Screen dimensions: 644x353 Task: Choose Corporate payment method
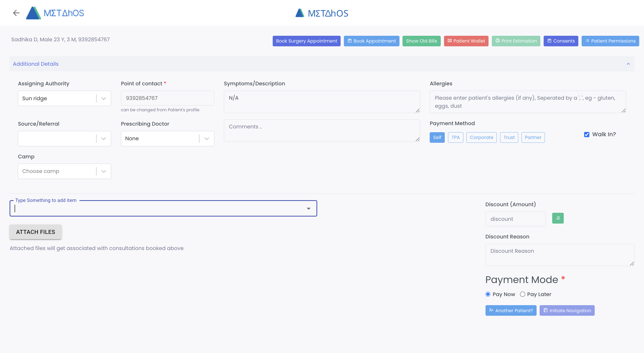(x=481, y=137)
